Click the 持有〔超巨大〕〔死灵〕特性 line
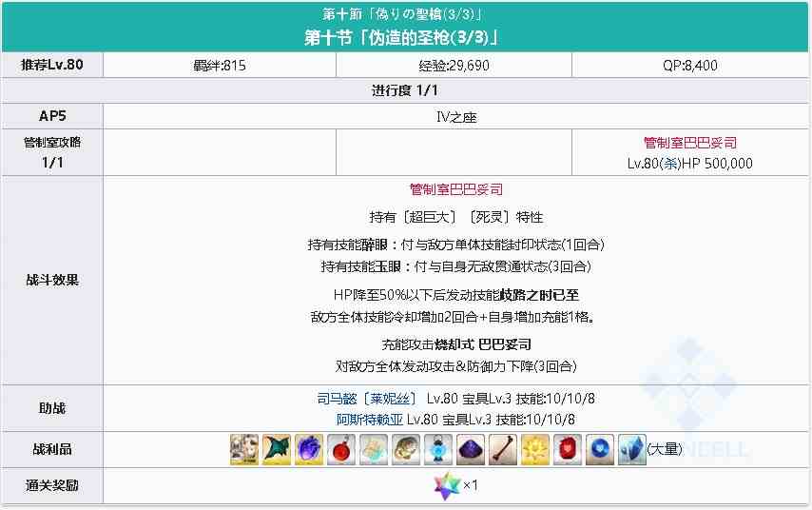The image size is (812, 510). click(x=455, y=217)
